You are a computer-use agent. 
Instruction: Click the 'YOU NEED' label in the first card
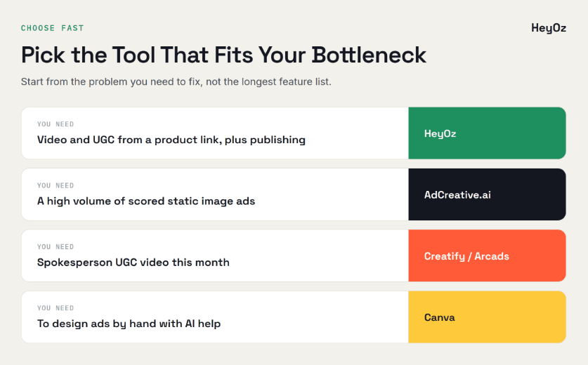pyautogui.click(x=55, y=124)
